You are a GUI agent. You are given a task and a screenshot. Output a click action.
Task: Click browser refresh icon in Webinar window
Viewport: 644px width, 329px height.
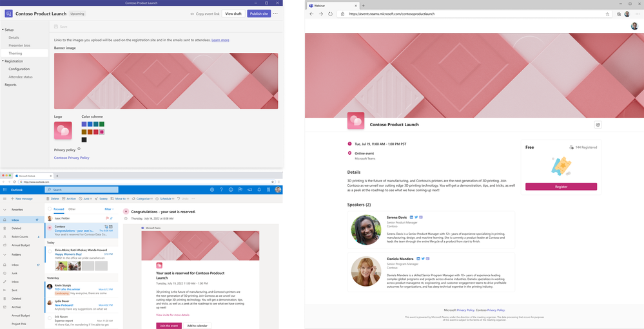(330, 14)
